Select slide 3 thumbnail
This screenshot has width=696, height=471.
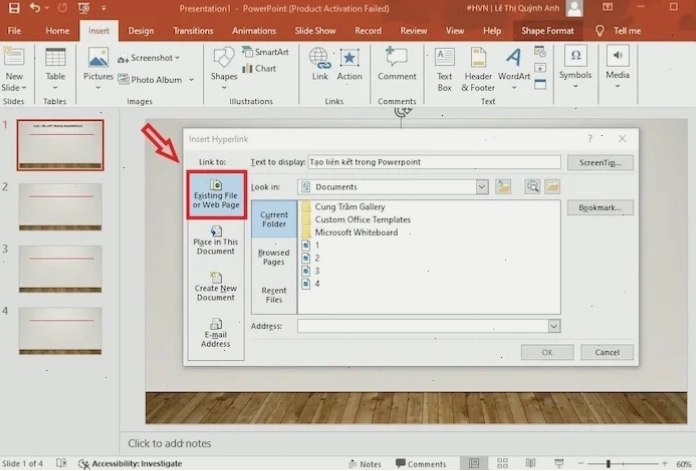click(x=60, y=269)
